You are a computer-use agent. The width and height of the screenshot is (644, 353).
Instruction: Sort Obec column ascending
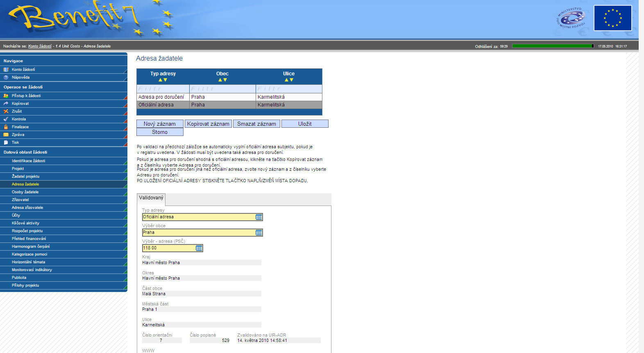(x=220, y=80)
